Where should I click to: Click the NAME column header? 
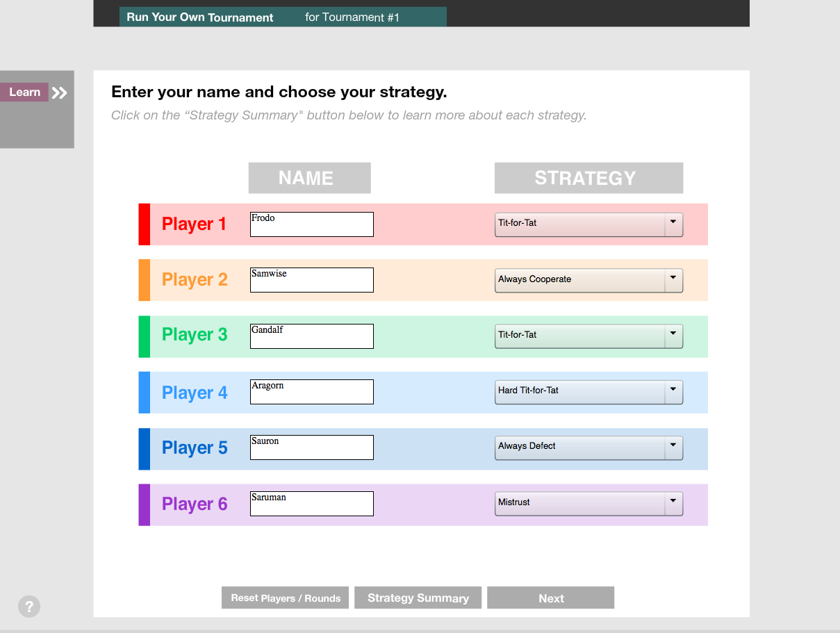pyautogui.click(x=310, y=178)
